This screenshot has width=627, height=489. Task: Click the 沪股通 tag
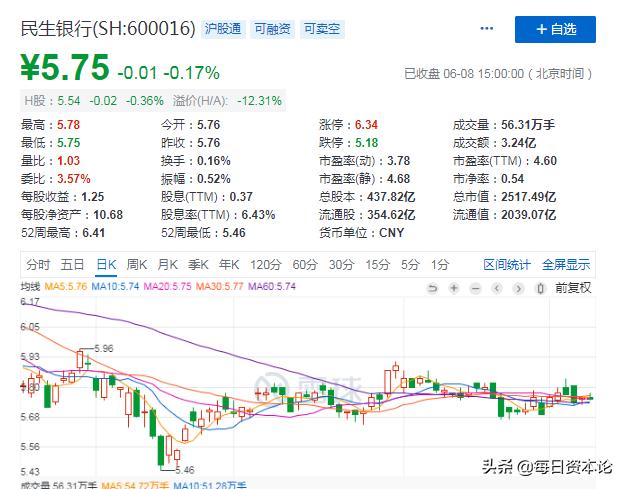pos(223,29)
